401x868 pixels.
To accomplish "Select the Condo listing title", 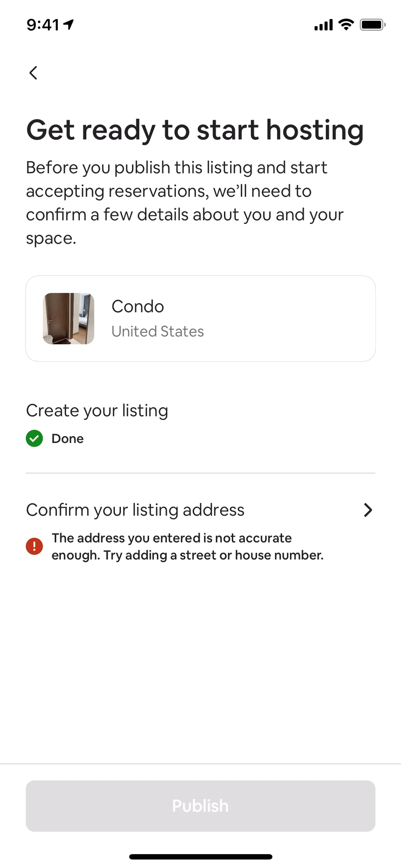I will [x=138, y=307].
